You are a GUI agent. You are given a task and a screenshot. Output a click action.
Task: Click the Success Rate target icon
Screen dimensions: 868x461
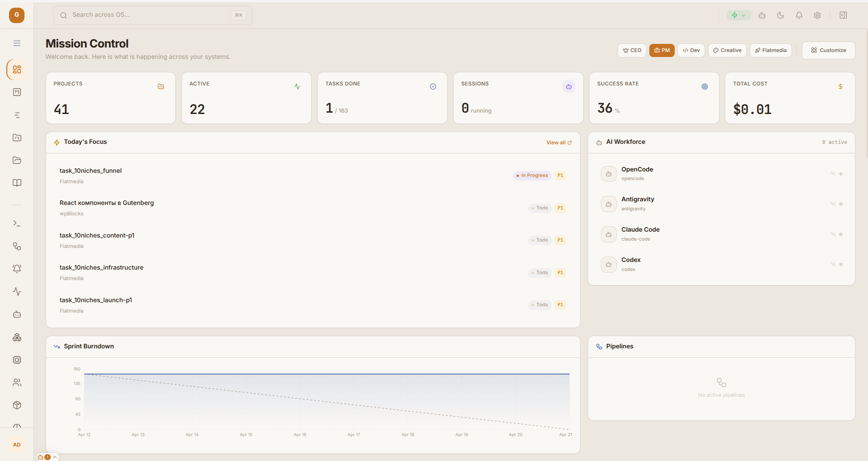(705, 86)
